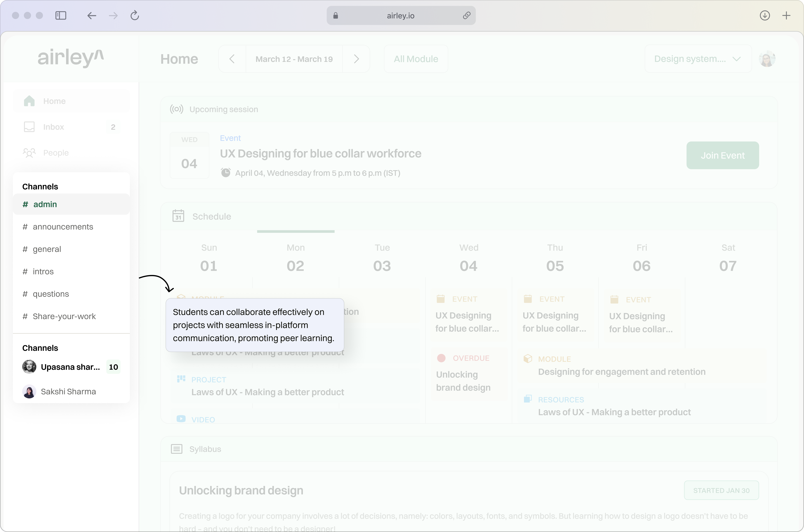Image resolution: width=804 pixels, height=532 pixels.
Task: Click the Upcoming session broadcast icon
Action: coord(176,109)
